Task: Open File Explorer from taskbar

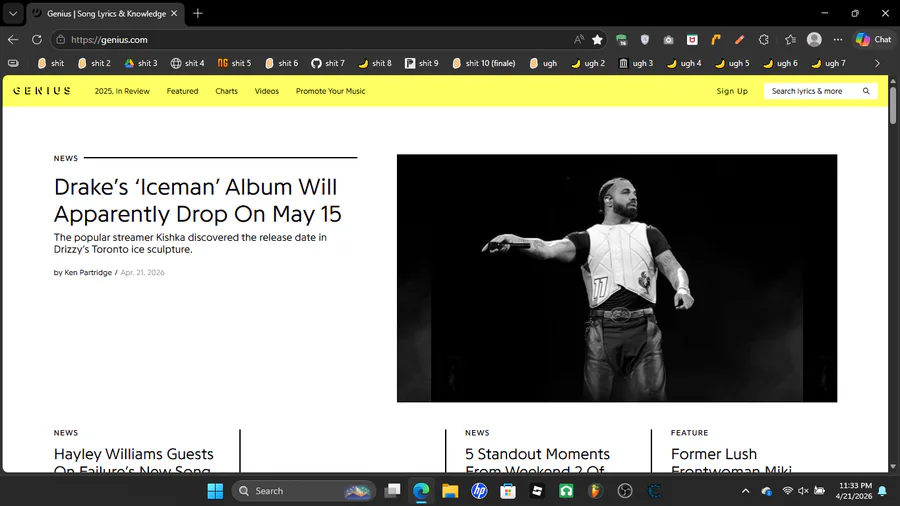Action: [x=450, y=491]
